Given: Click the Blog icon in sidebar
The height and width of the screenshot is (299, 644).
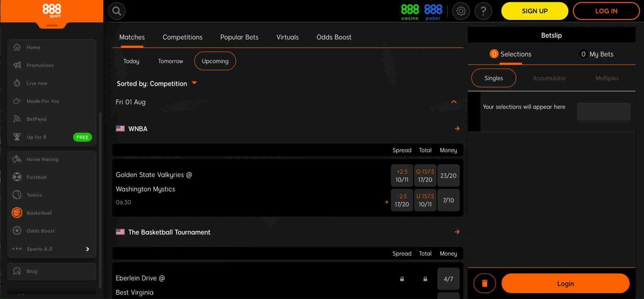Looking at the screenshot, I should (x=17, y=271).
